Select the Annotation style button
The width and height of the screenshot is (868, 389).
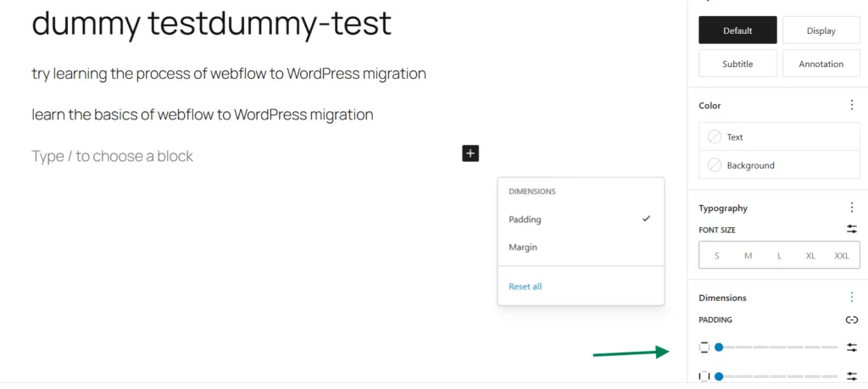coord(821,64)
